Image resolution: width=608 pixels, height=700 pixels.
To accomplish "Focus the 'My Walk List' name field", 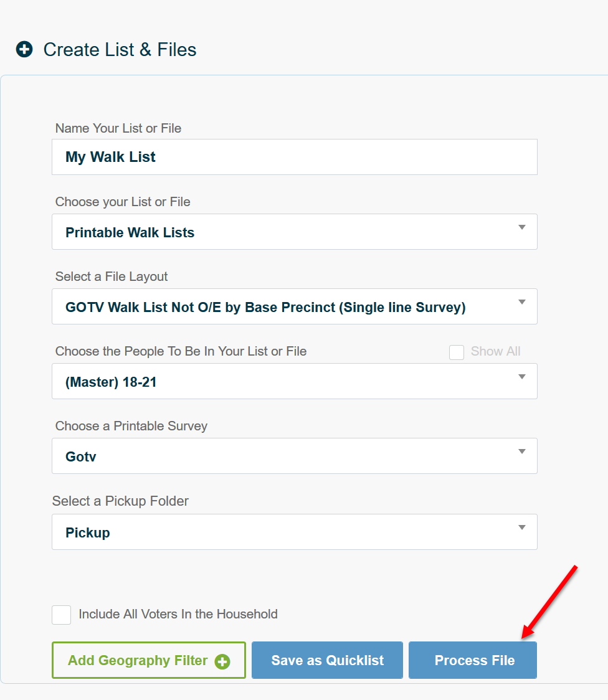I will click(x=294, y=157).
